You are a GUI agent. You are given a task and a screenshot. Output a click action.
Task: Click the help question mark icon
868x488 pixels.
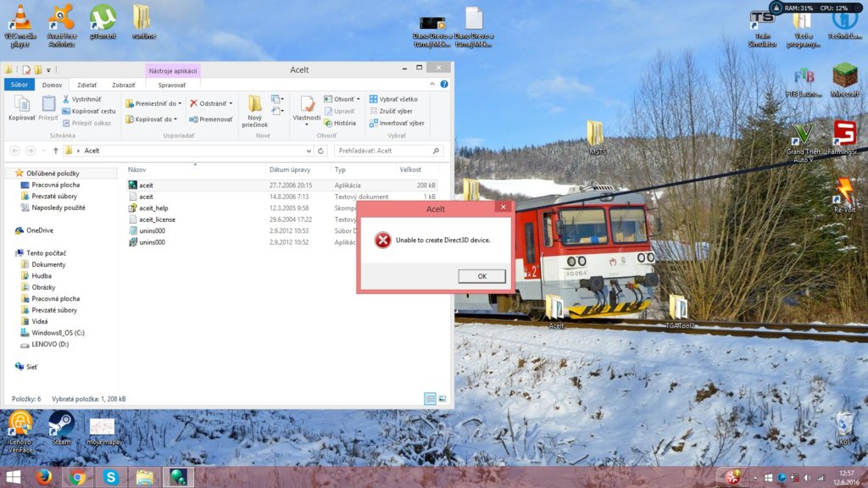pyautogui.click(x=444, y=85)
